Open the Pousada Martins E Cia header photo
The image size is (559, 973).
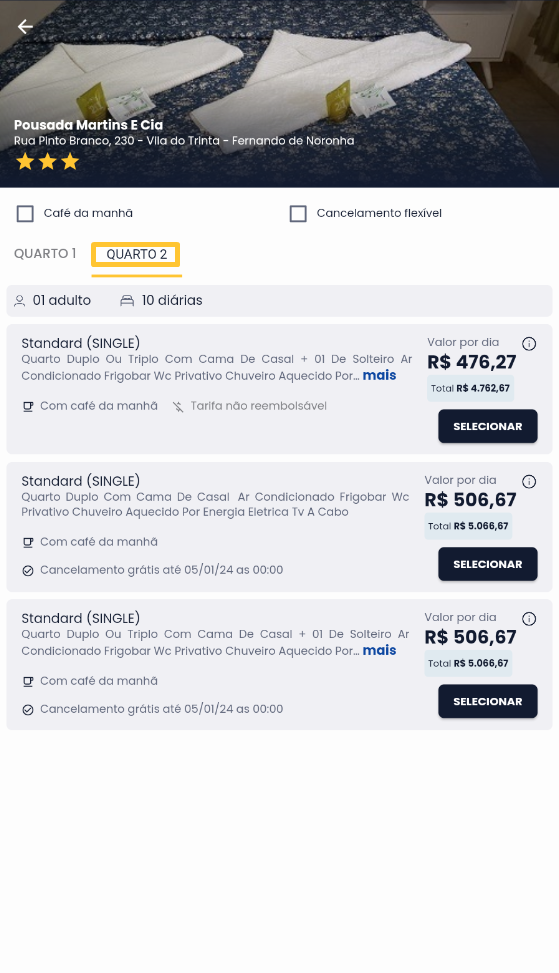point(279,93)
